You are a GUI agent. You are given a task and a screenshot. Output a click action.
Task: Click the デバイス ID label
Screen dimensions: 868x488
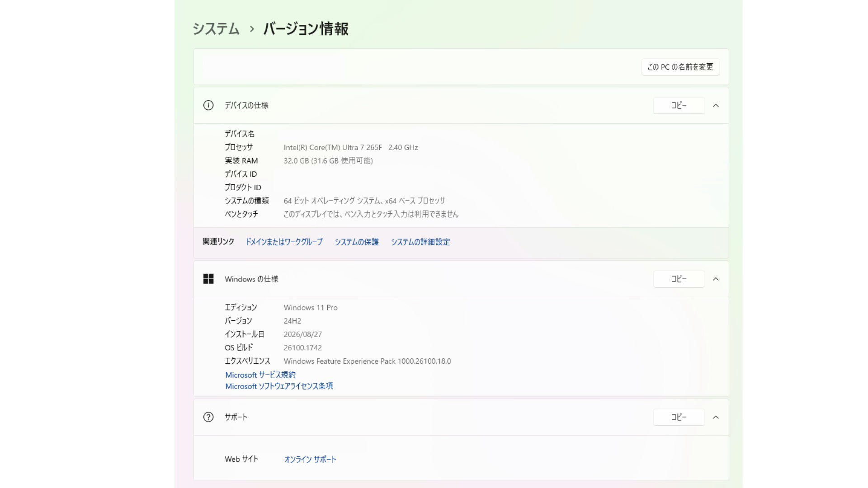[x=241, y=174]
